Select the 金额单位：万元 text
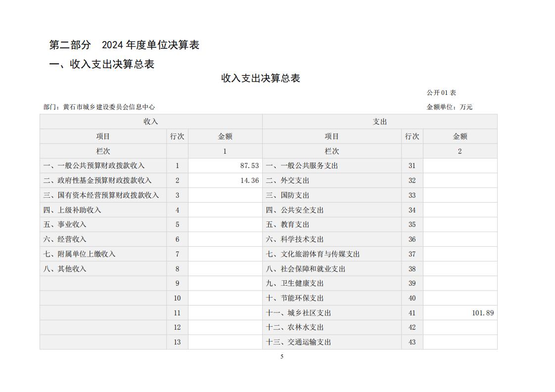Screen dimensions: 555x392 449,107
